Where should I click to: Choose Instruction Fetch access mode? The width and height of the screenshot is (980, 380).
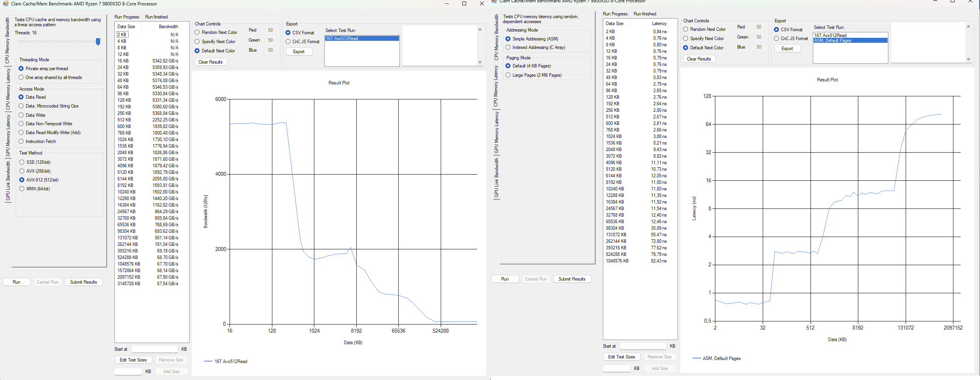(x=37, y=141)
